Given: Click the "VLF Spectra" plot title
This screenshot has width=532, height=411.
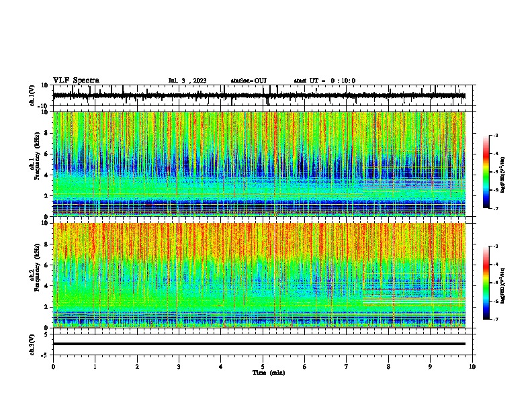Looking at the screenshot, I should coord(76,81).
